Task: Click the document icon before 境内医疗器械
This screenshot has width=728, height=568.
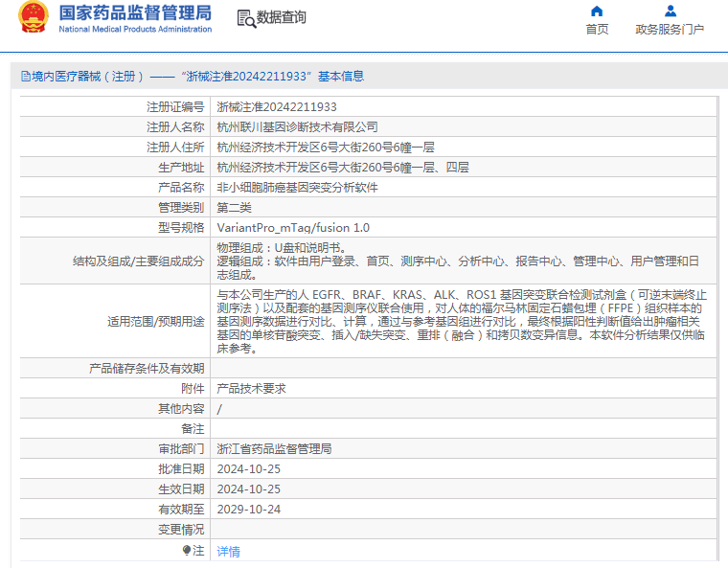Action: tap(26, 77)
